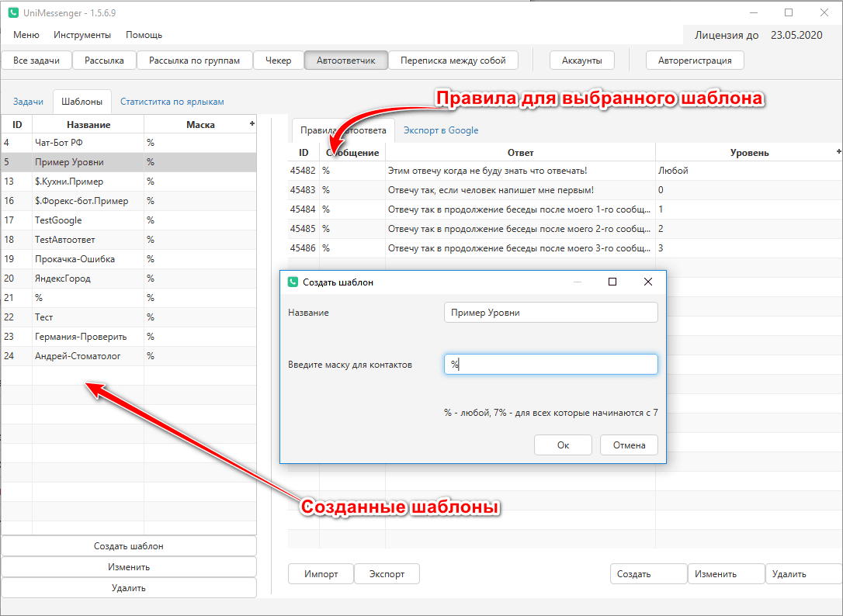Switch to the Шаблоны tab
Image resolution: width=843 pixels, height=616 pixels.
click(82, 102)
